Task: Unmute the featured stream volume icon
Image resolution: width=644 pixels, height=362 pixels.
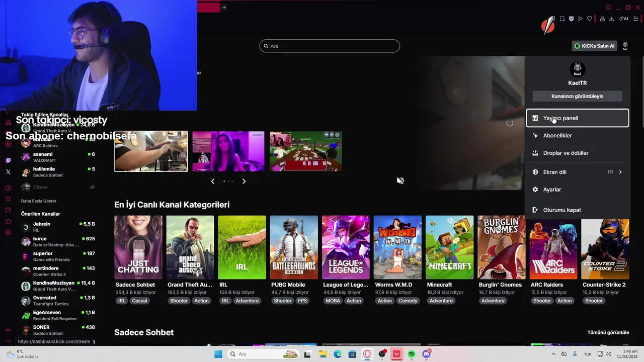Action: click(x=400, y=180)
